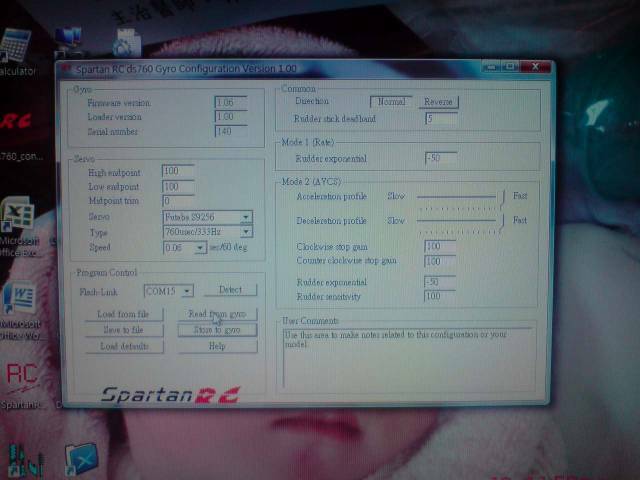Click Load from file

click(x=123, y=314)
